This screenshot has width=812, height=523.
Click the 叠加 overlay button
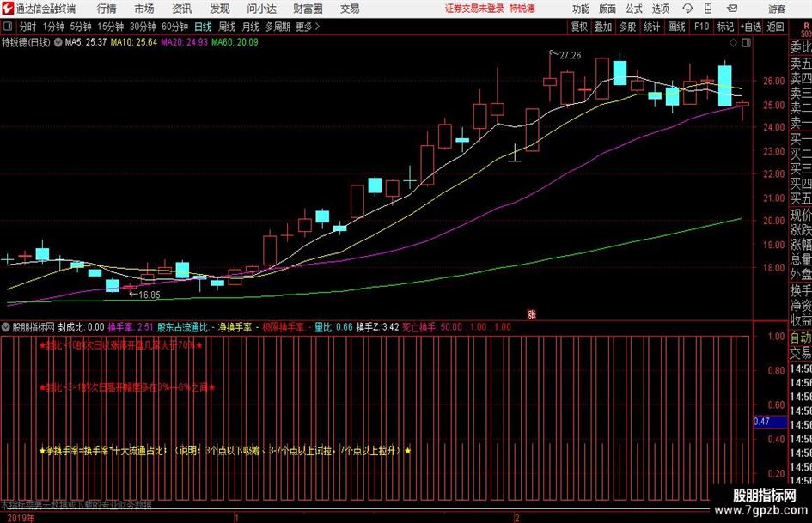click(603, 27)
